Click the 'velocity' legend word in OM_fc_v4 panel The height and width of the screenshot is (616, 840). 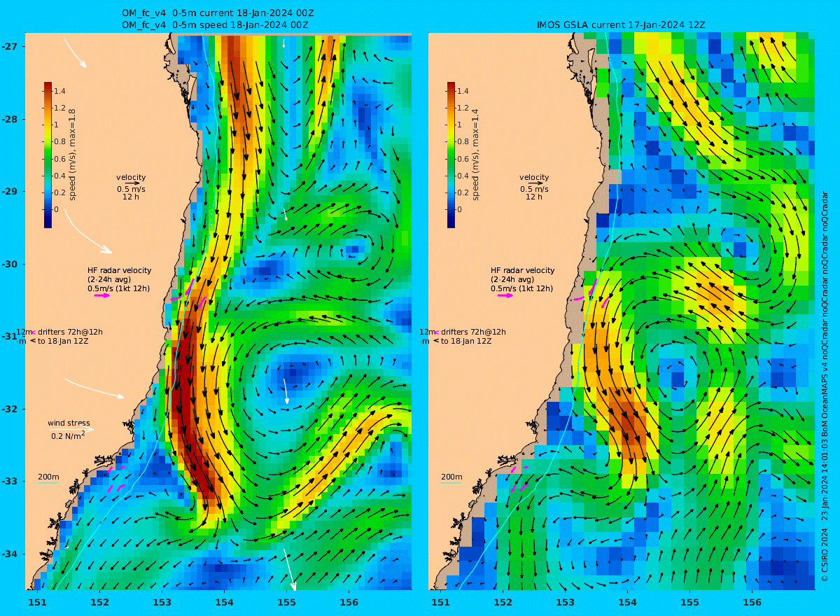point(131,177)
